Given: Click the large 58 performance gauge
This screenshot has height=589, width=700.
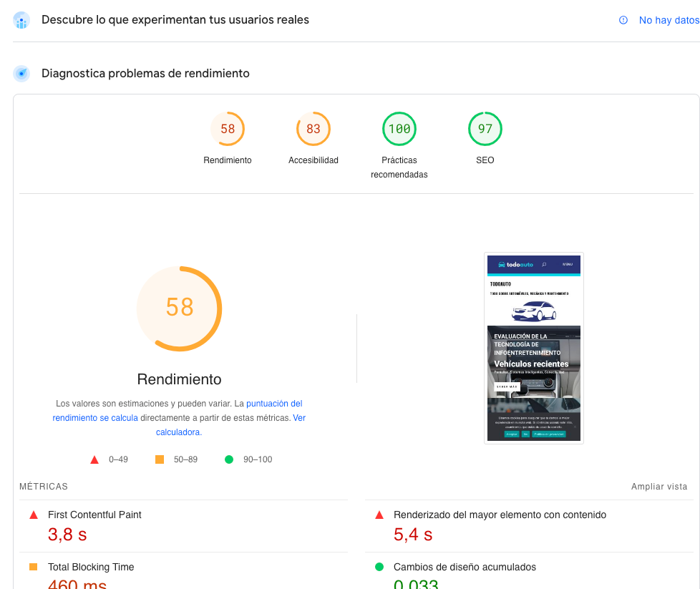Looking at the screenshot, I should tap(180, 308).
